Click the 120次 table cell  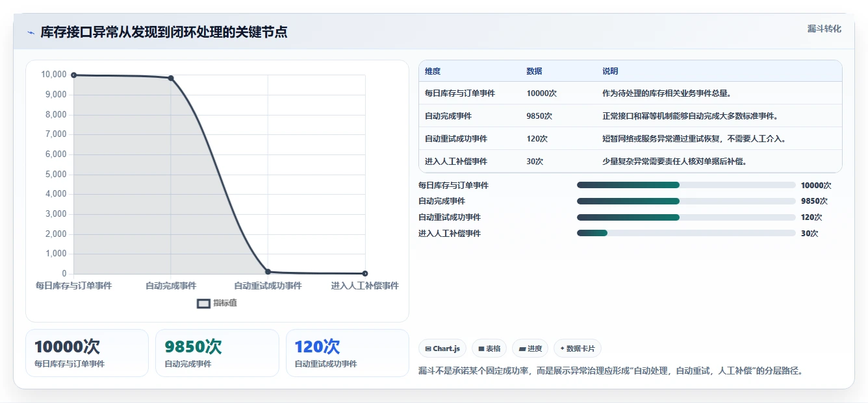(x=537, y=139)
